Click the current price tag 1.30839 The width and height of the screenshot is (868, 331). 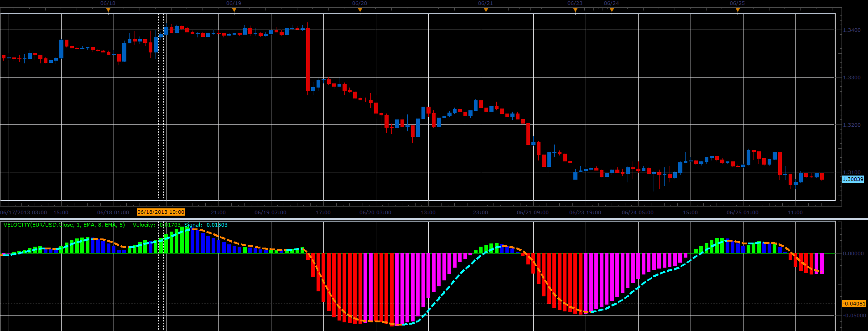point(852,179)
